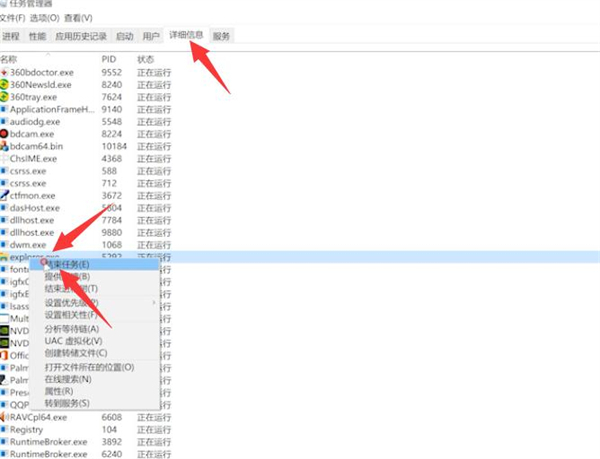Sort processes by the 名称 column header
The height and width of the screenshot is (459, 600).
click(x=10, y=59)
